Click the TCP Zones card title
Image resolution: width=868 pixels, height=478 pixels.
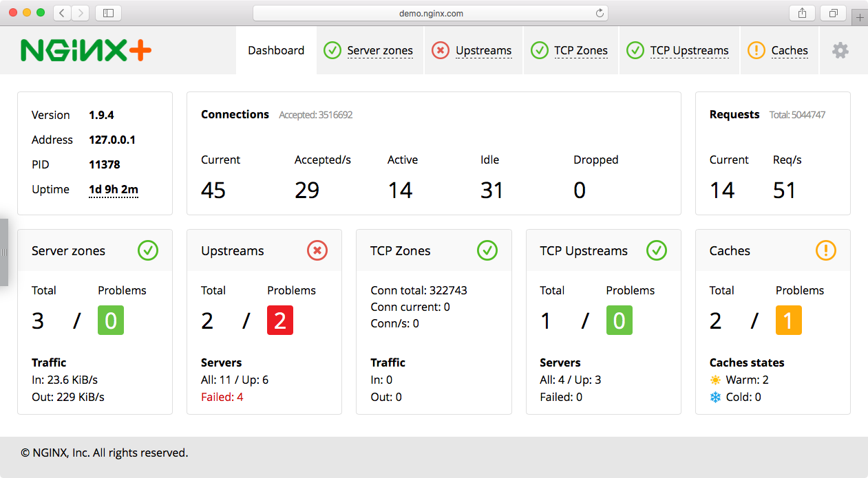point(401,251)
